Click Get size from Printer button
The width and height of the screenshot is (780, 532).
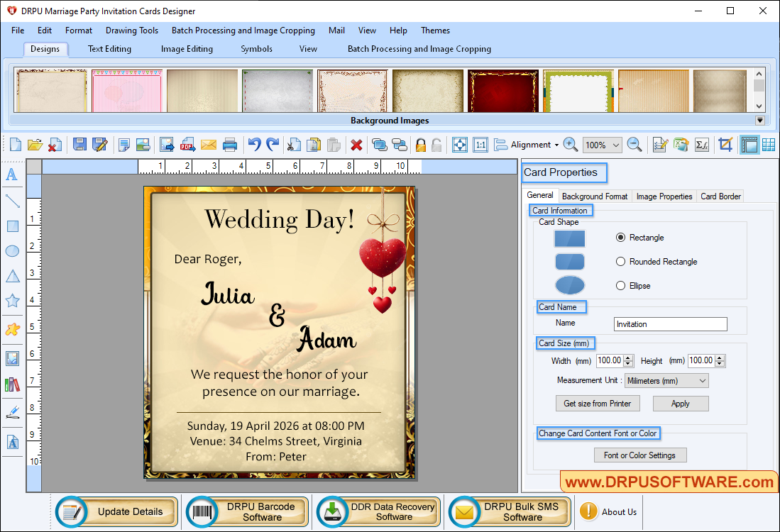coord(598,403)
